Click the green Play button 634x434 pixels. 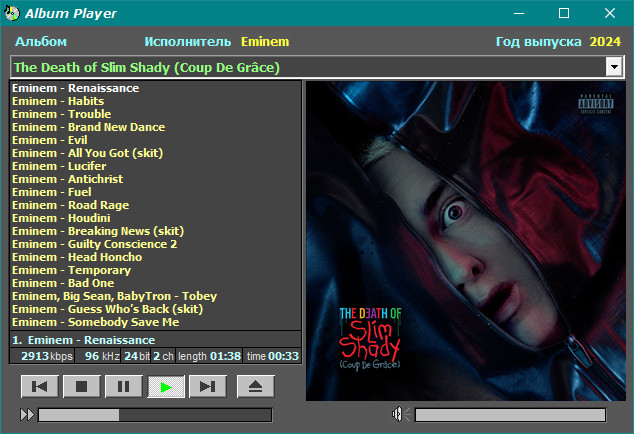pyautogui.click(x=166, y=387)
